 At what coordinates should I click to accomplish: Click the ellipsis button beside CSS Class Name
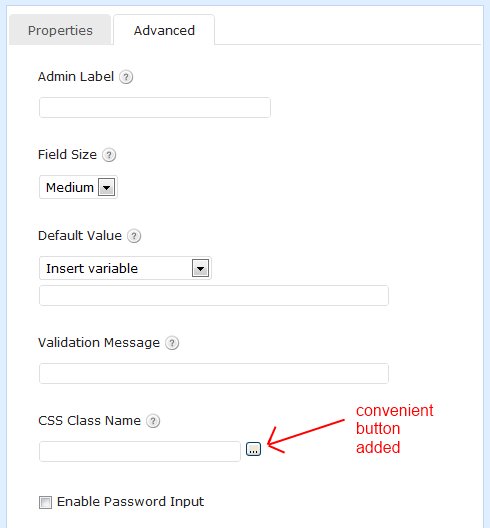point(253,449)
